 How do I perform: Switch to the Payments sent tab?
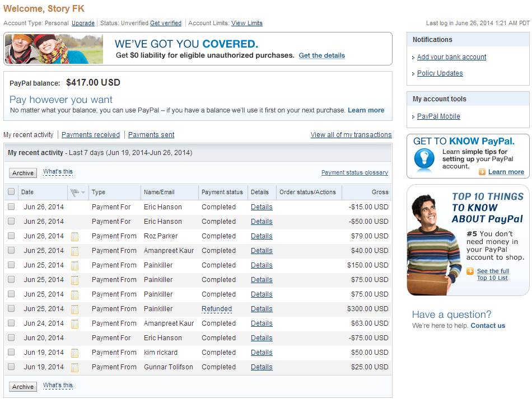pos(151,134)
